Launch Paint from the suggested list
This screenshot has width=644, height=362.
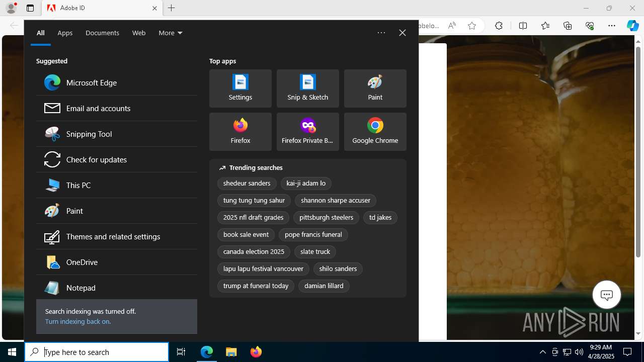pos(117,211)
